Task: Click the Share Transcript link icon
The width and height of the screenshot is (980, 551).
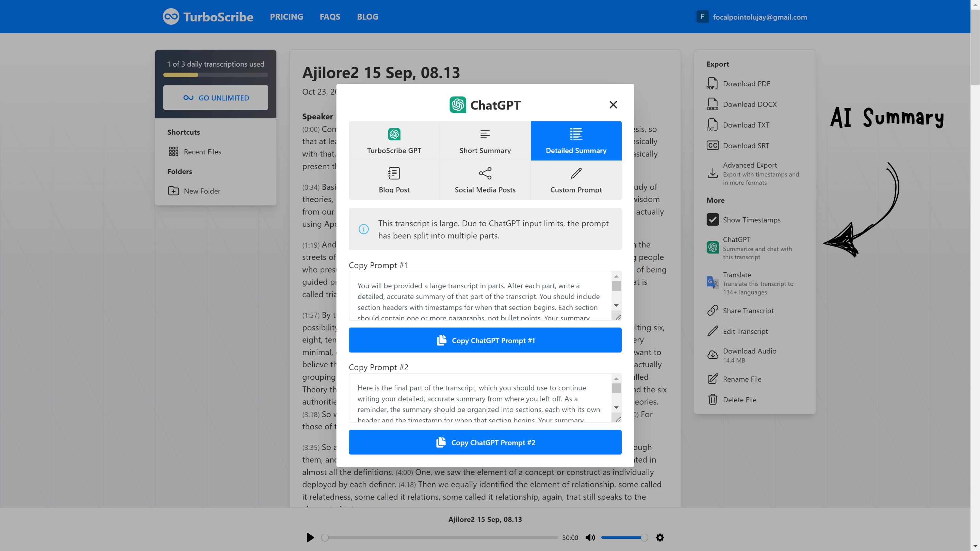Action: [x=712, y=310]
